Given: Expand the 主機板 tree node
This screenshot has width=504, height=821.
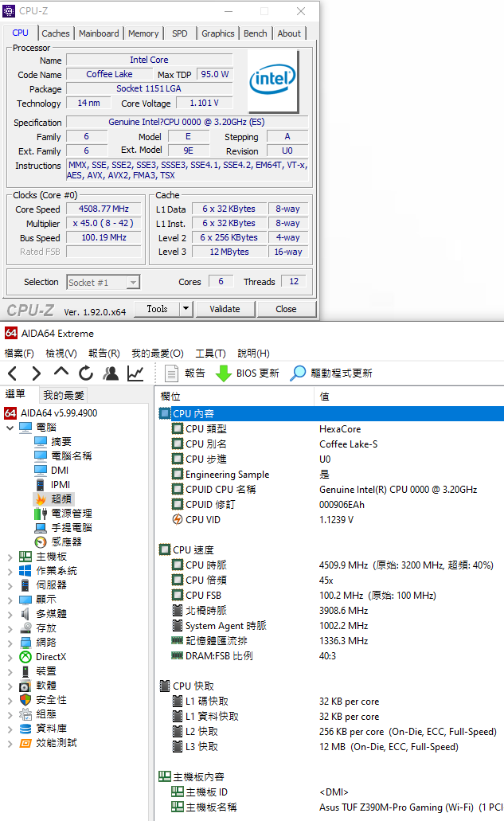Looking at the screenshot, I should (10, 557).
